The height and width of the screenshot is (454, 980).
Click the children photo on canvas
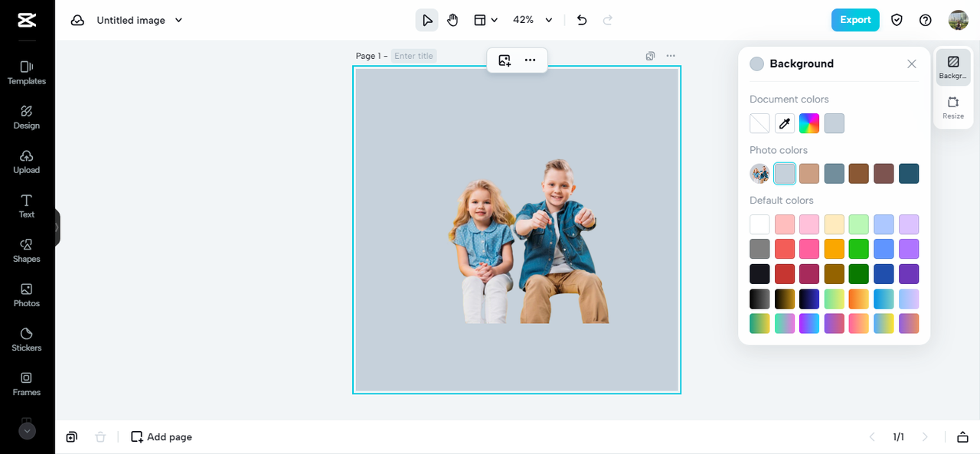[528, 243]
